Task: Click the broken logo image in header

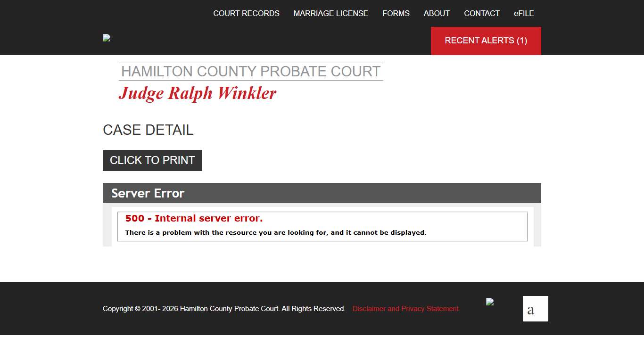Action: point(107,38)
